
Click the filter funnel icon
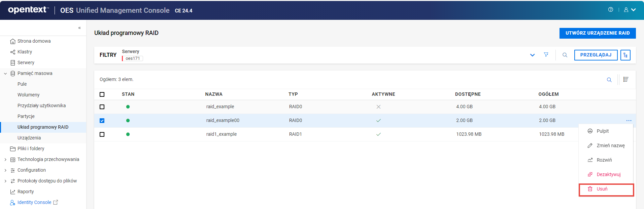pyautogui.click(x=546, y=55)
